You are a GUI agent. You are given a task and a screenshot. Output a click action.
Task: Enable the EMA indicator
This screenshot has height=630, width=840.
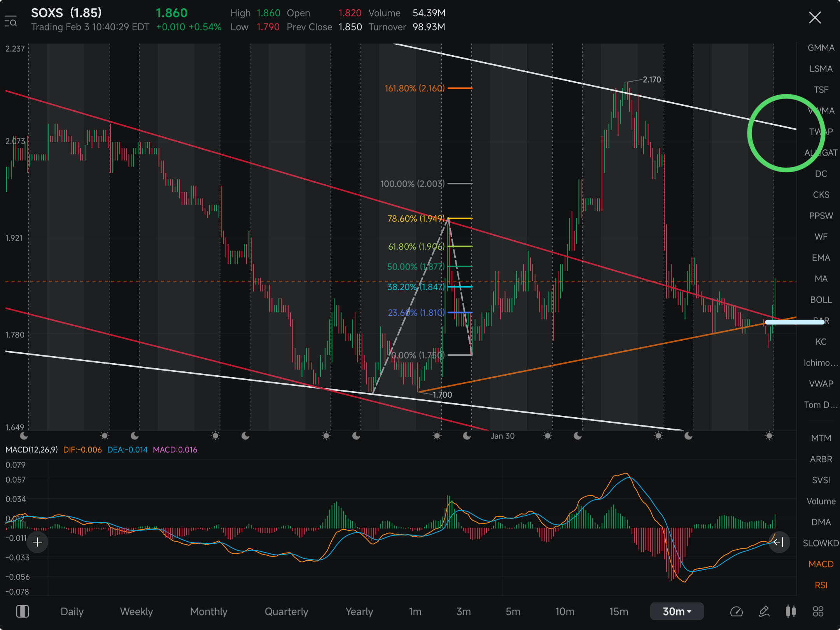(821, 258)
